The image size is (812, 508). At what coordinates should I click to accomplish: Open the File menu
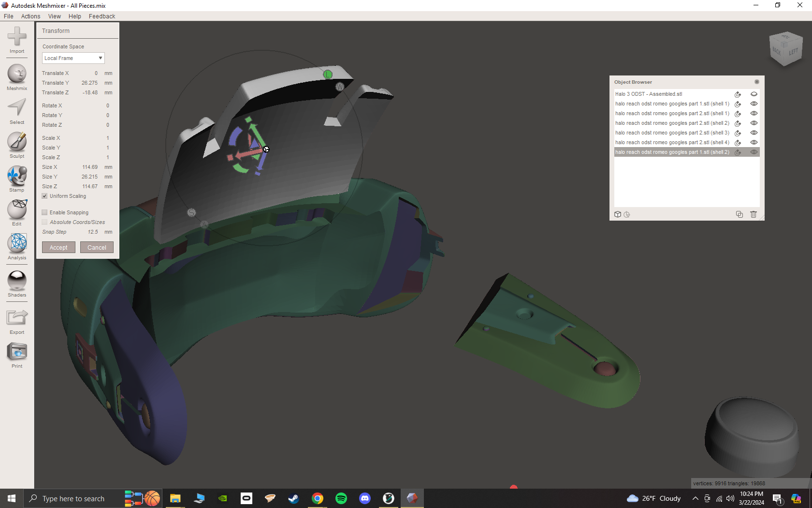pyautogui.click(x=9, y=16)
